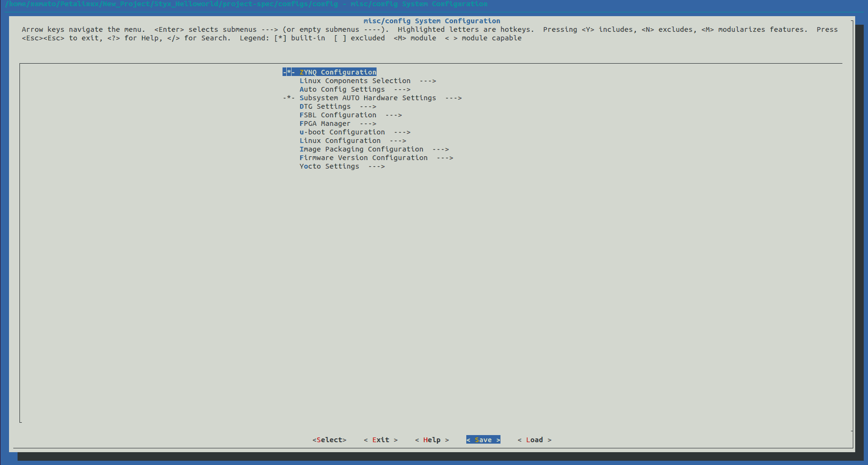Expand the arrow next to FSBL Configuration
Screen dimensions: 868x465
[394, 115]
